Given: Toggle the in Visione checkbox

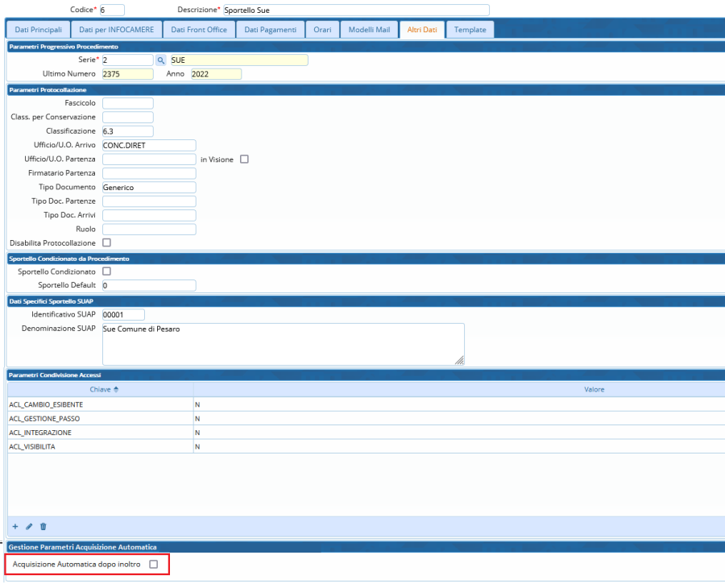Looking at the screenshot, I should [245, 159].
